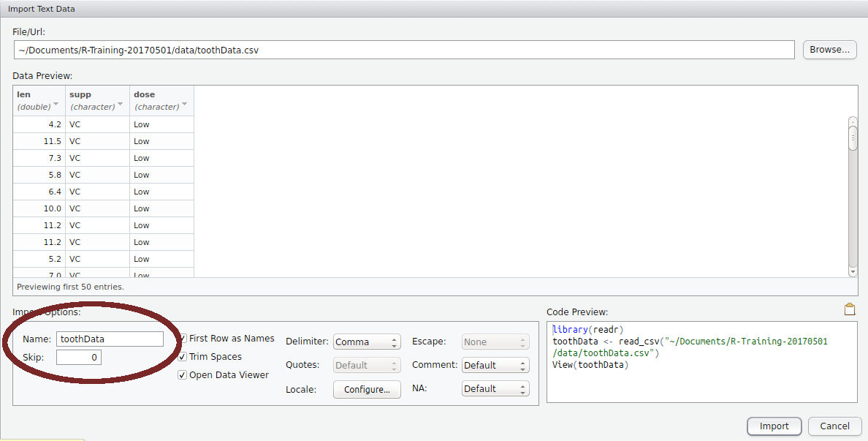The height and width of the screenshot is (441, 868).
Task: Disable Open Data Viewer checkbox
Action: coord(183,375)
